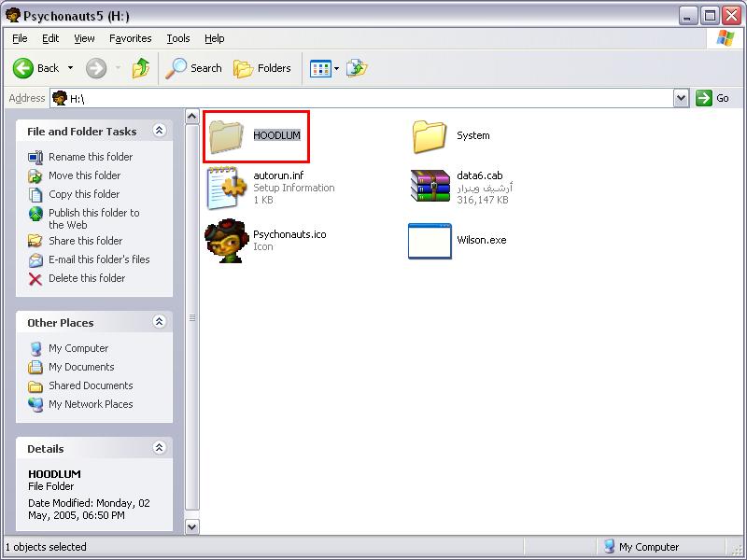This screenshot has width=747, height=560.
Task: Click the Go button beside the address bar
Action: tap(713, 98)
